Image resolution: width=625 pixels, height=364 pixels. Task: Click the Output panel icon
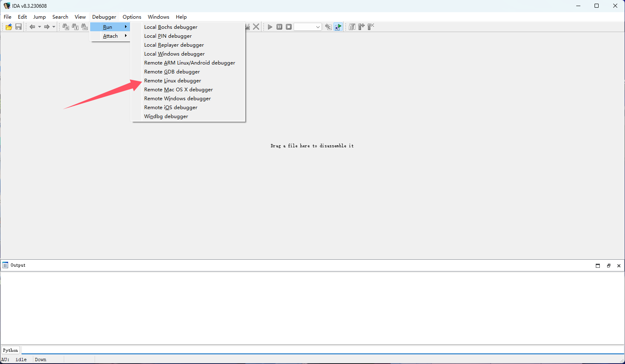click(5, 265)
